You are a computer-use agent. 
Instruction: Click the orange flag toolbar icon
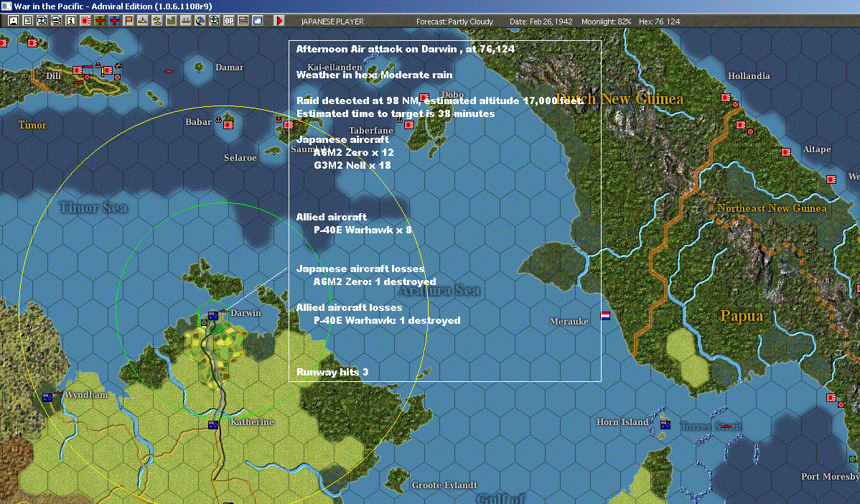pos(128,21)
